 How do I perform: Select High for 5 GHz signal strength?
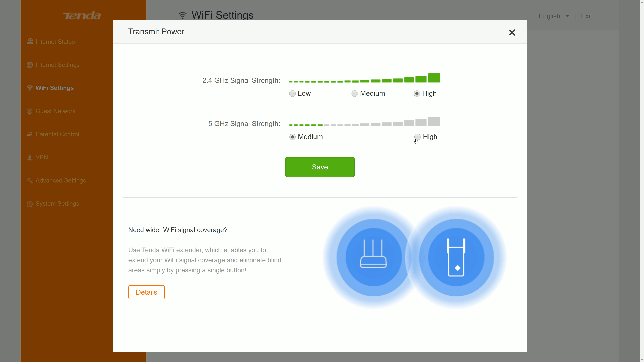pyautogui.click(x=417, y=137)
